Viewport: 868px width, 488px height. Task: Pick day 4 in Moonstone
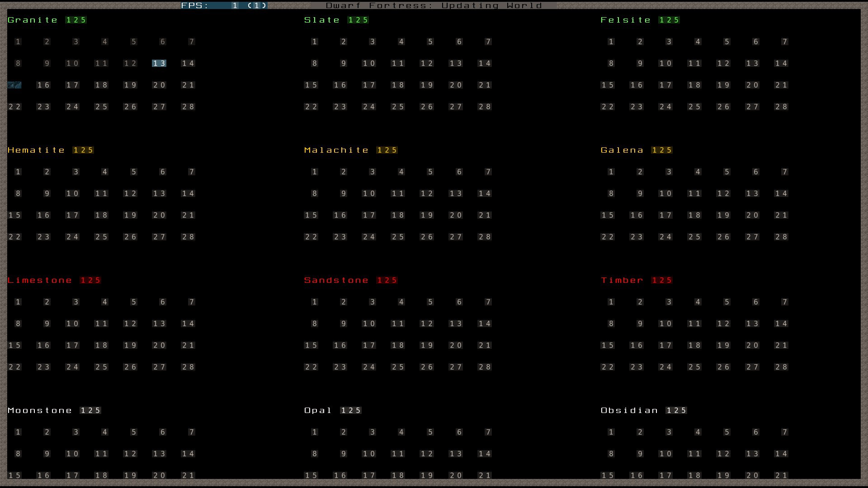point(105,432)
